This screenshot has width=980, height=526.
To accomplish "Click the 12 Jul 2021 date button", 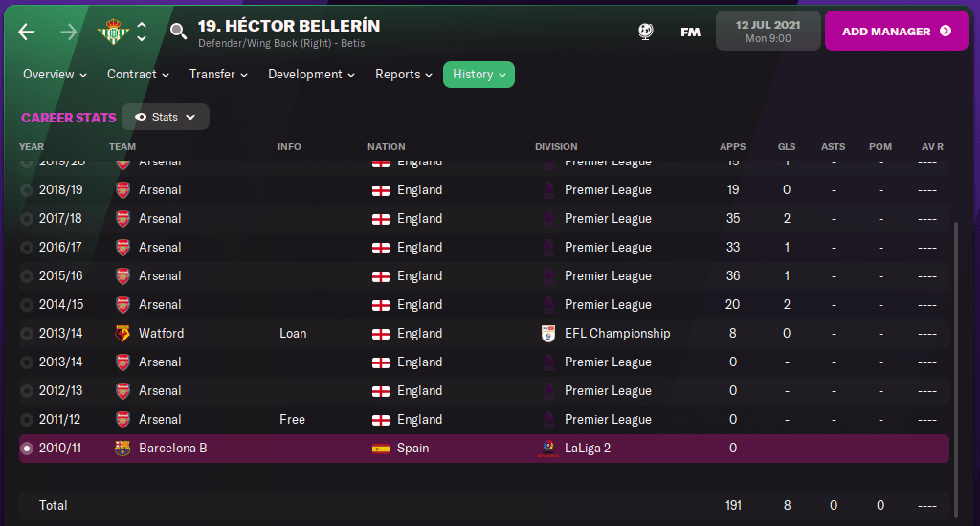I will [x=768, y=32].
